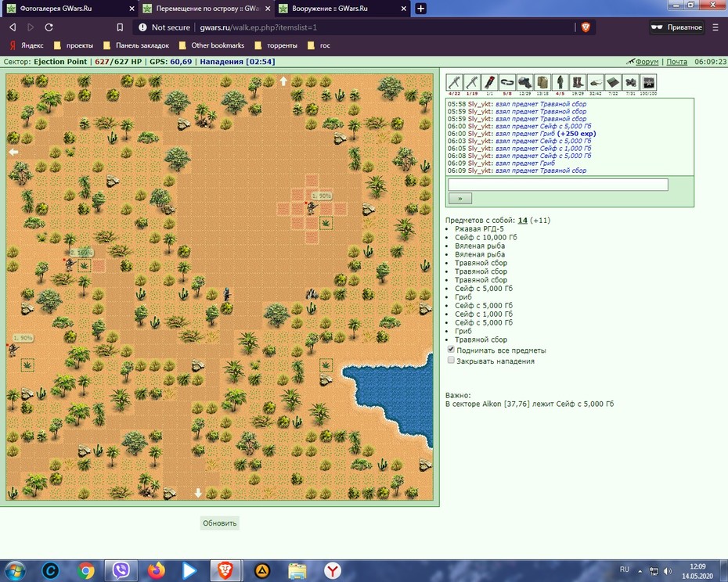Open the 'торренты' bookmarks folder
This screenshot has width=728, height=582.
(x=276, y=45)
